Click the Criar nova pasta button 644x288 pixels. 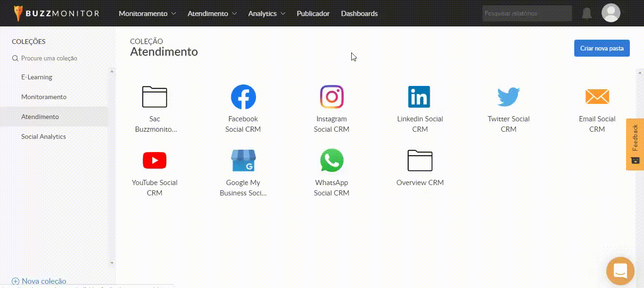602,48
